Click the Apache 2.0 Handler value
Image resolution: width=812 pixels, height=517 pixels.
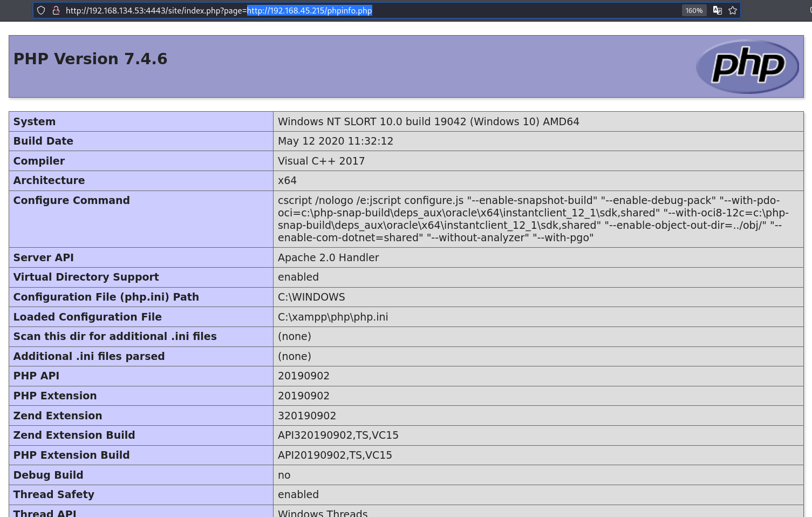(x=329, y=257)
